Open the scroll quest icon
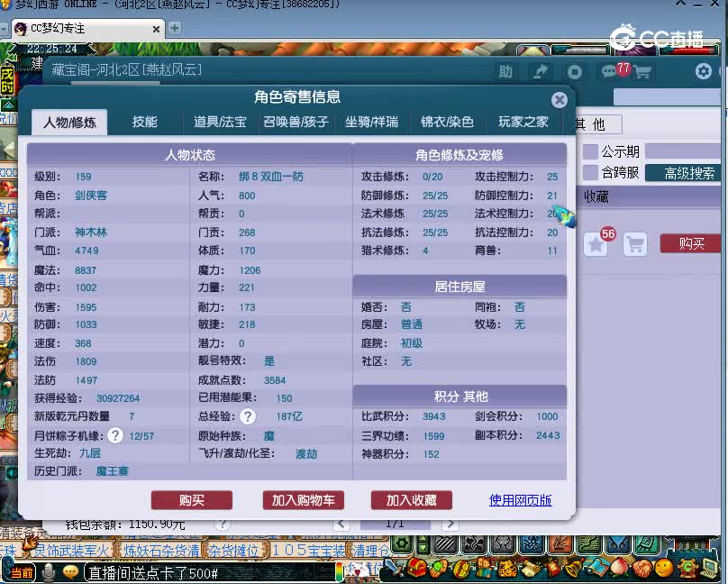Viewport: 728px width, 584px height. point(531,568)
